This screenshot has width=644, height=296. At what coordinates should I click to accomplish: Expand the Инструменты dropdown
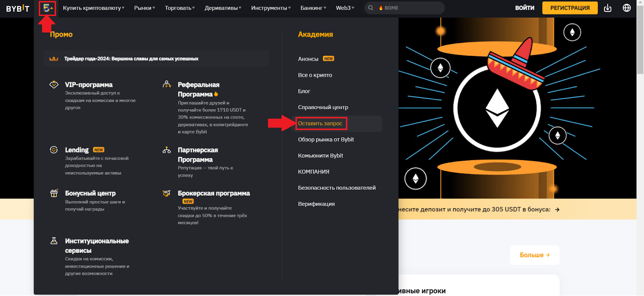(x=271, y=8)
